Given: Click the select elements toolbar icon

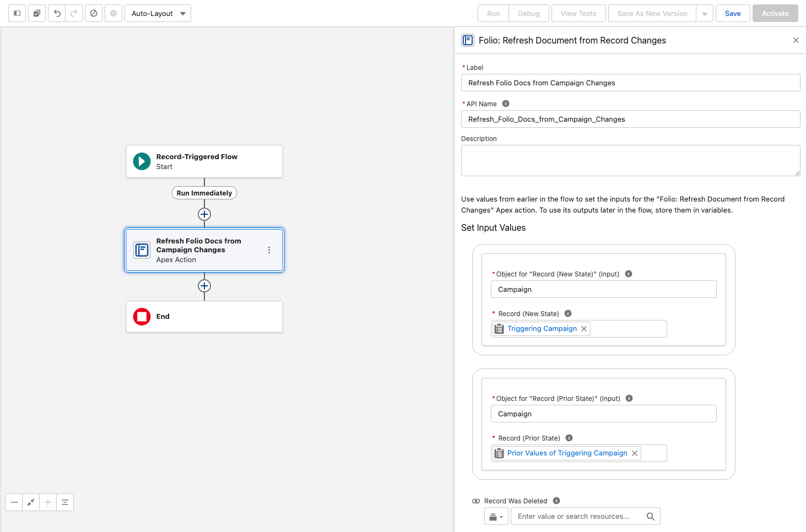Looking at the screenshot, I should tap(37, 13).
